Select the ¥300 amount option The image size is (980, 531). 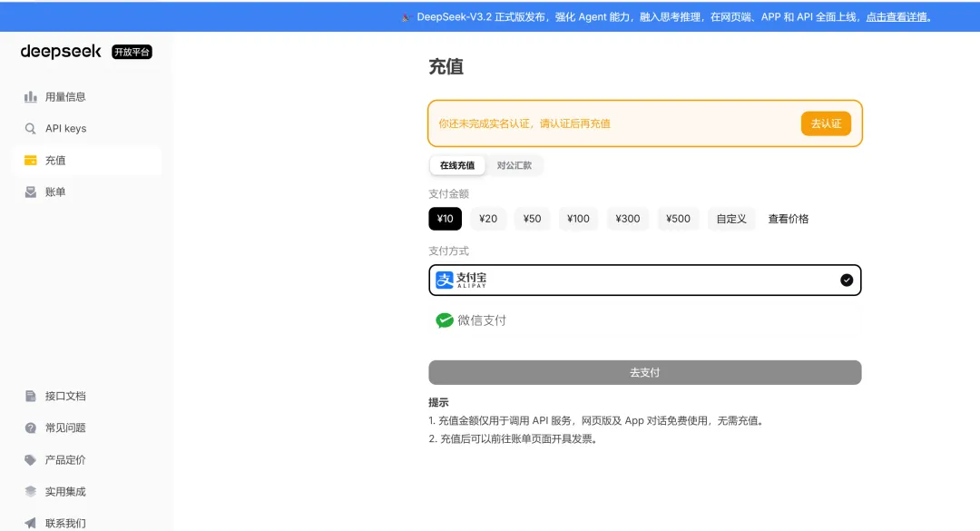click(x=628, y=219)
